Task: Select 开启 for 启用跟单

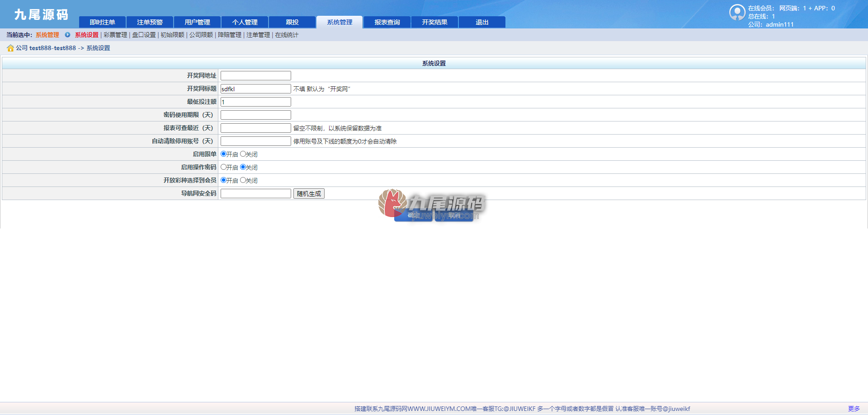Action: coord(223,154)
